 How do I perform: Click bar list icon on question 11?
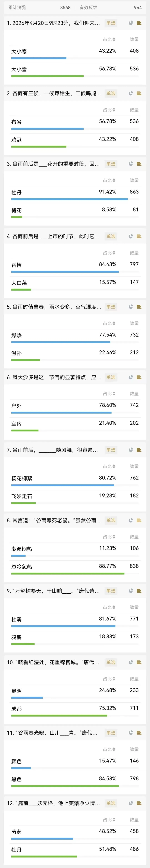tap(139, 733)
